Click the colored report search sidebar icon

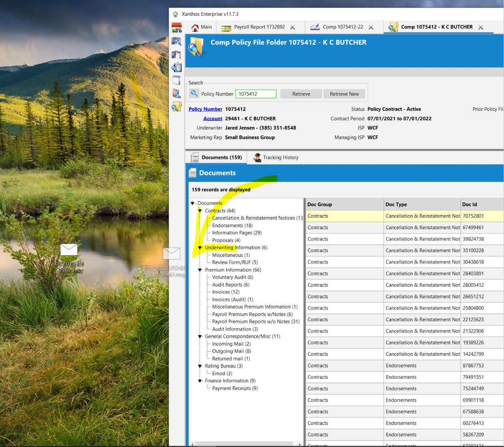176,94
